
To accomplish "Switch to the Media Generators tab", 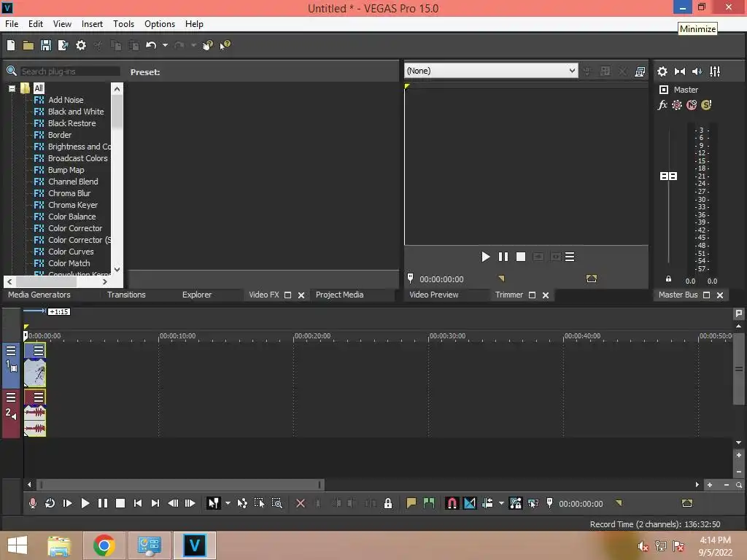I will (x=39, y=295).
